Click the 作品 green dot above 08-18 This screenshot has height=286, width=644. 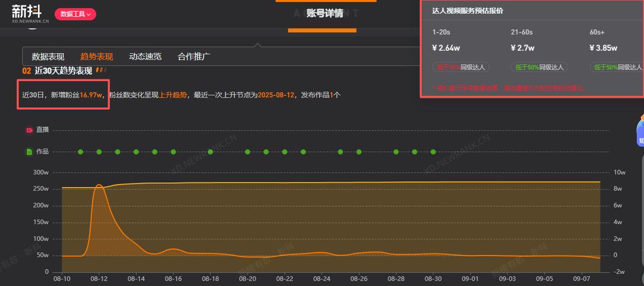(210, 152)
